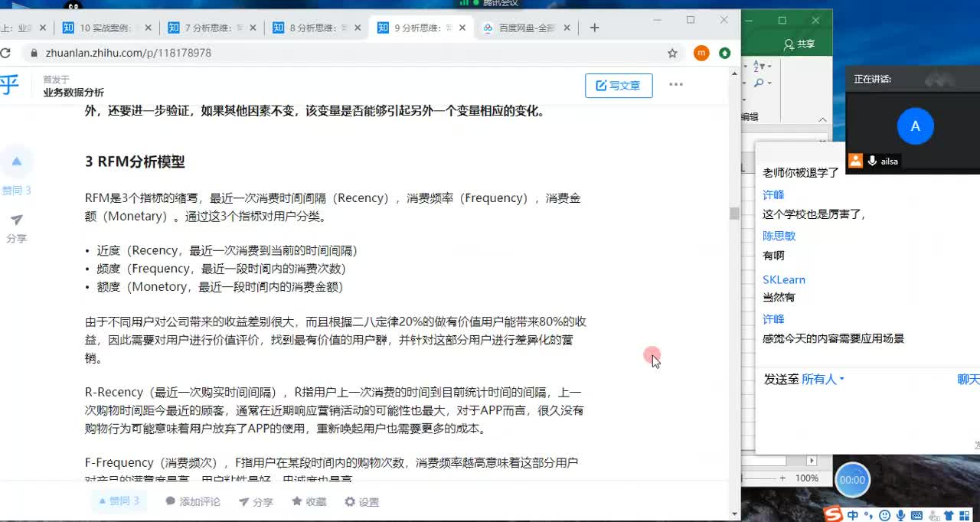Toggle the Sogou 中 Chinese/English mode
This screenshot has height=522, width=980.
(853, 515)
